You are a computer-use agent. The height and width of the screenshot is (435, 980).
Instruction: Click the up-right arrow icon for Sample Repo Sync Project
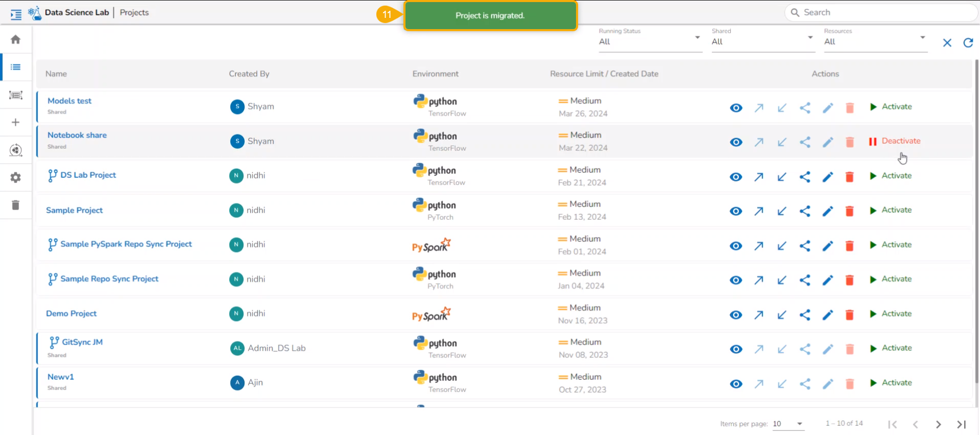click(759, 280)
